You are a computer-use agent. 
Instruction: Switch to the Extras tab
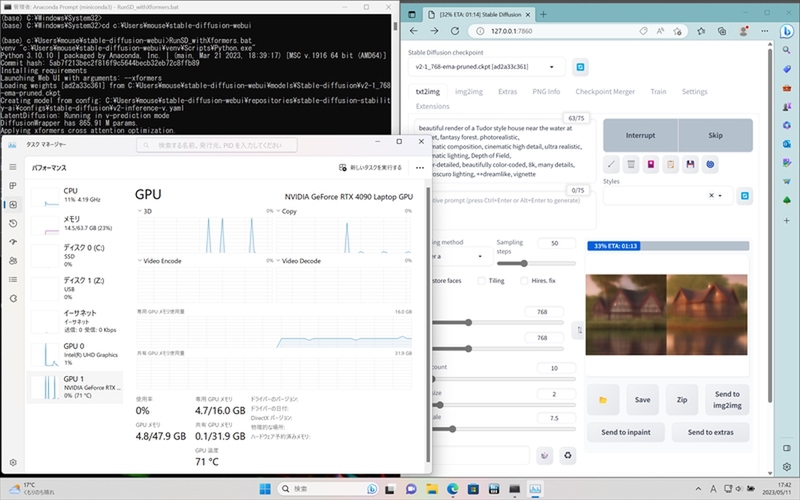click(x=507, y=92)
